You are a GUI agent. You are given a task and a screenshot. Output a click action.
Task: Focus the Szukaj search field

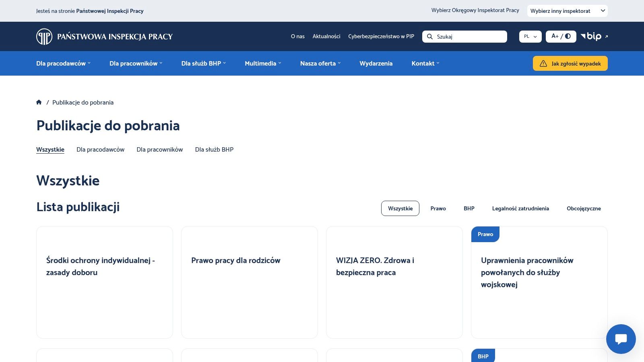464,37
